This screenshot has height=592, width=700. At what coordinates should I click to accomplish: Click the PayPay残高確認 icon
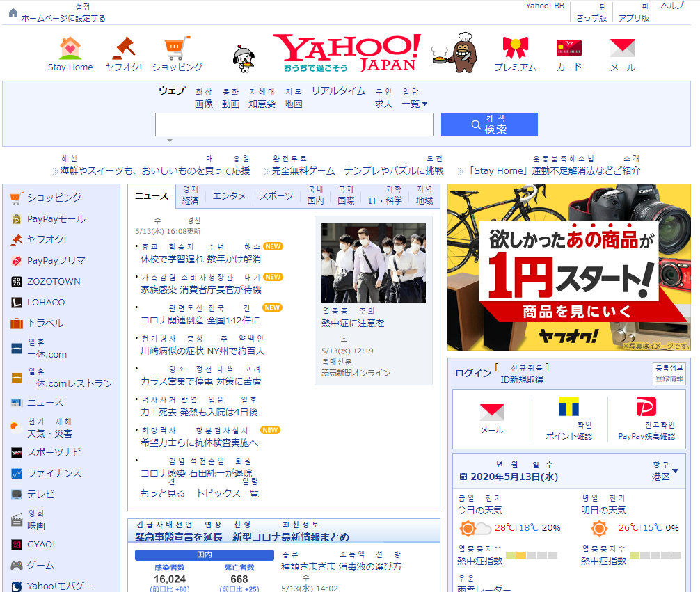click(646, 406)
